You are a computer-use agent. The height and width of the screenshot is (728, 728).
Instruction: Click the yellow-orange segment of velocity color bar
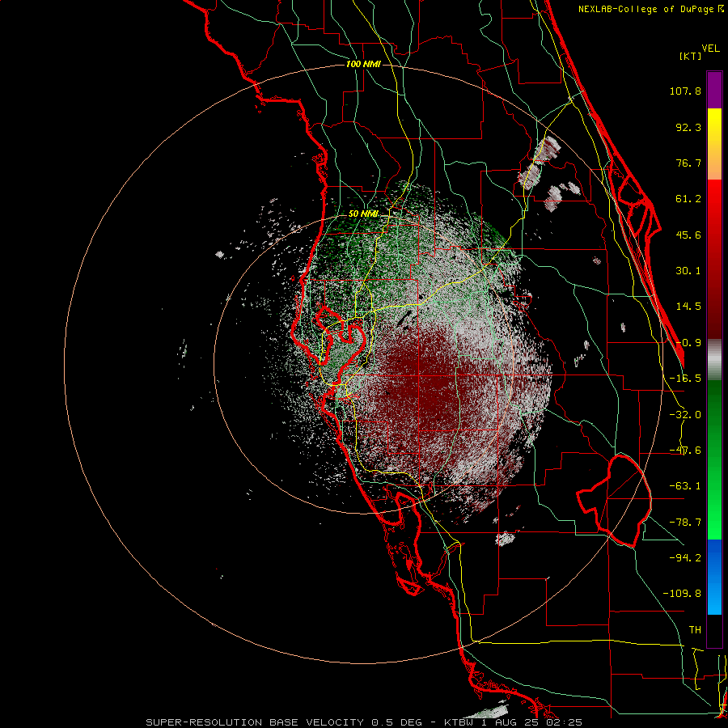click(x=714, y=144)
